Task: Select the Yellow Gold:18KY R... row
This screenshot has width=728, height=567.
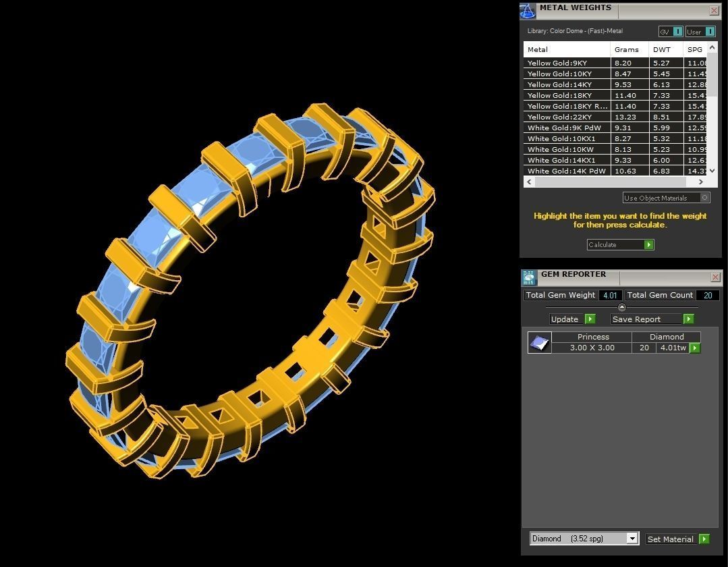Action: click(x=615, y=106)
